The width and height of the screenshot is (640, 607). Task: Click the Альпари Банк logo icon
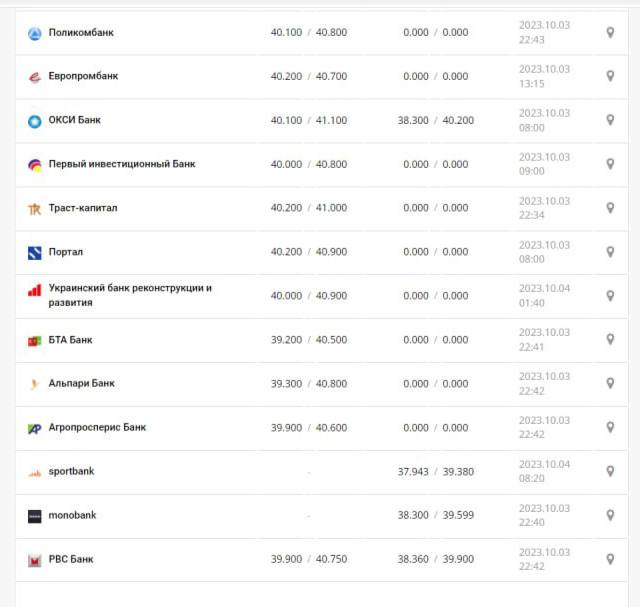click(34, 384)
